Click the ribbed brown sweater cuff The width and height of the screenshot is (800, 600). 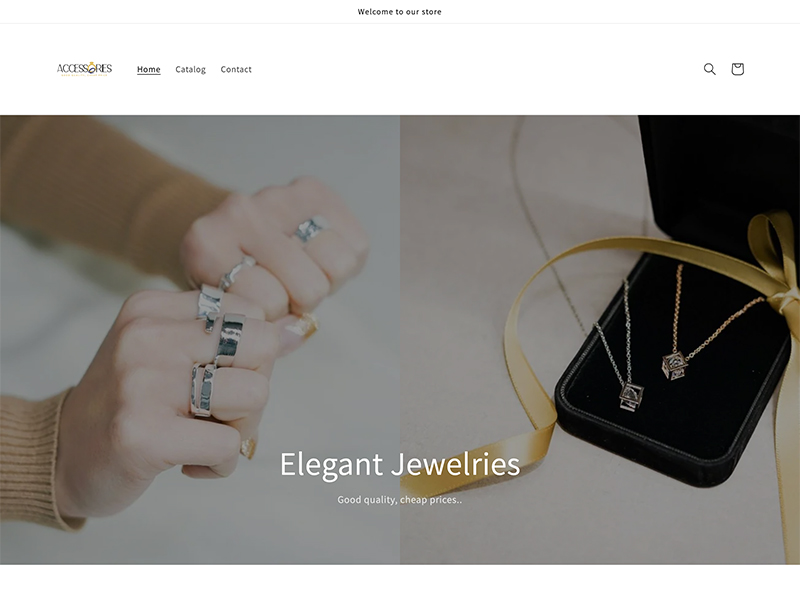(x=31, y=459)
